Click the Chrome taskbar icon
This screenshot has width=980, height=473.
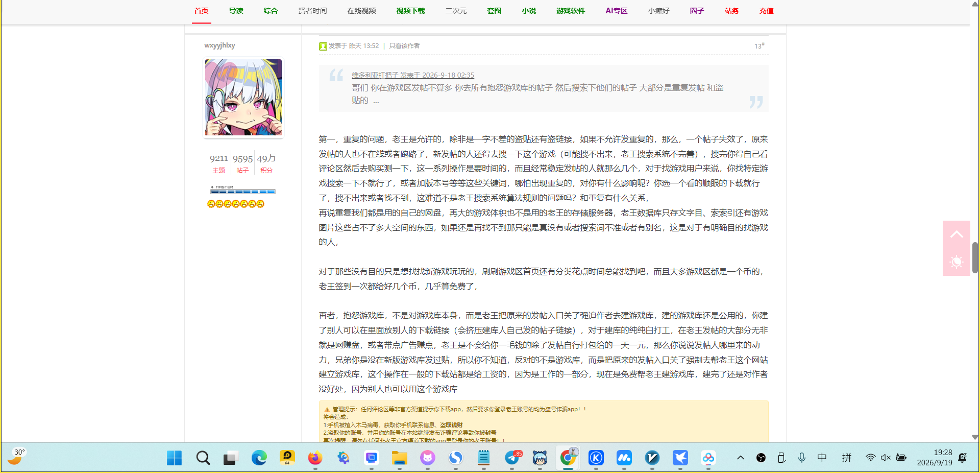point(568,458)
